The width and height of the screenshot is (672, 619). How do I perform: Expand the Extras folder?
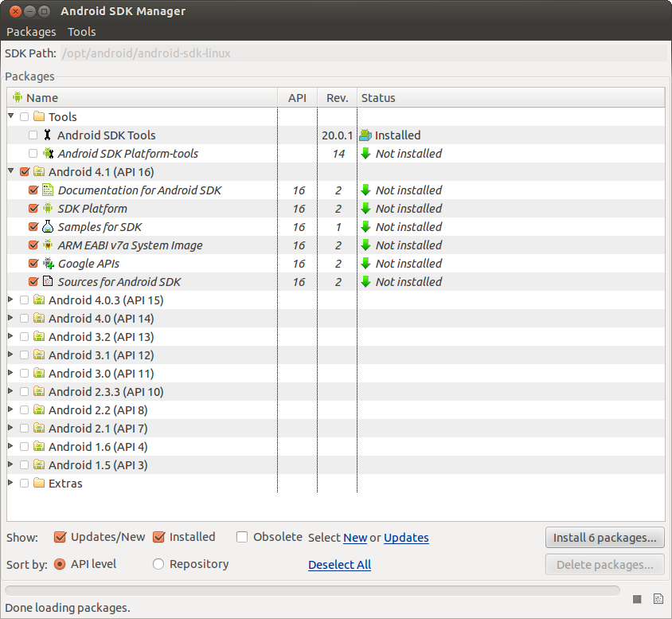click(10, 483)
